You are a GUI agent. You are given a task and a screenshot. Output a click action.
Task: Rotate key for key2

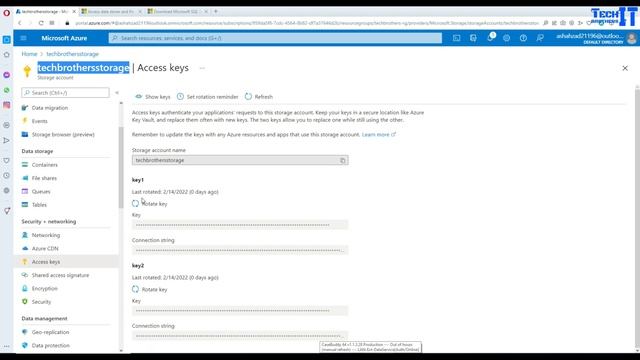[150, 289]
